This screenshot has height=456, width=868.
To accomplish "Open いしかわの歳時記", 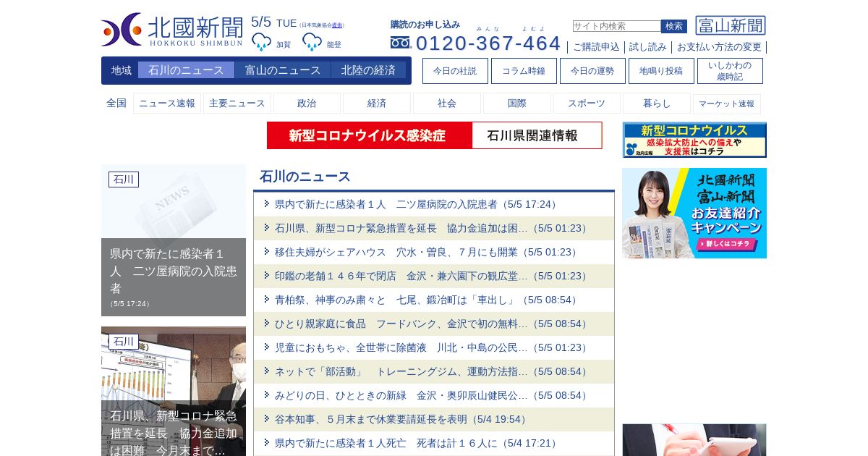I will tap(730, 71).
